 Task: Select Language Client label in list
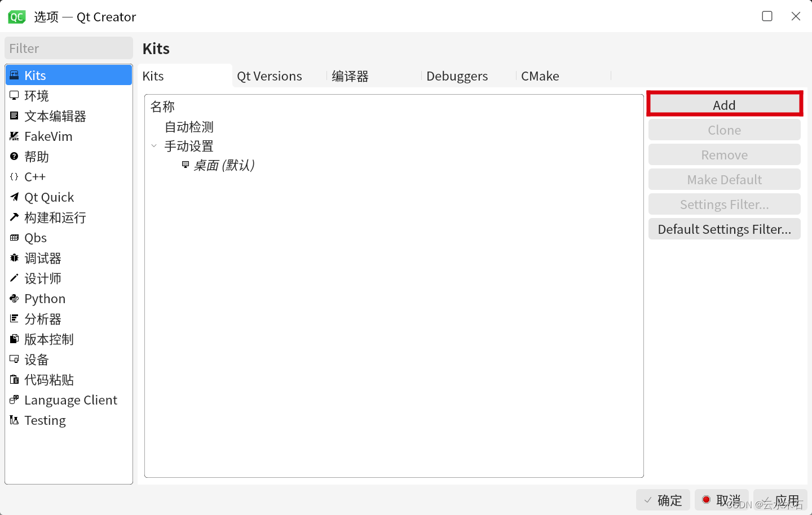tap(71, 400)
